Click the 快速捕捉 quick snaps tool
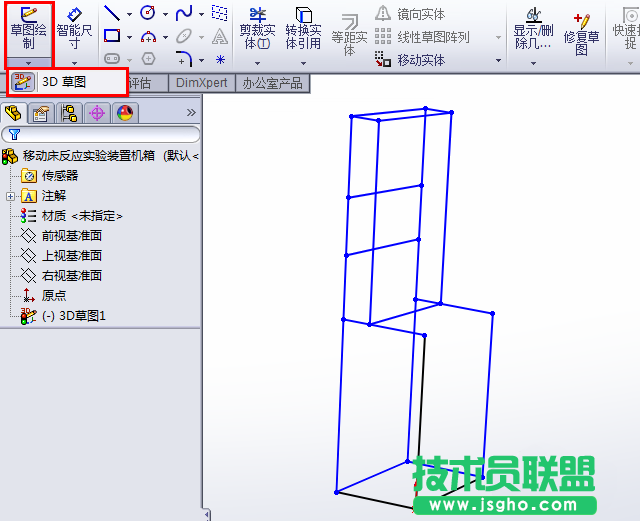The height and width of the screenshot is (521, 640). point(629,29)
